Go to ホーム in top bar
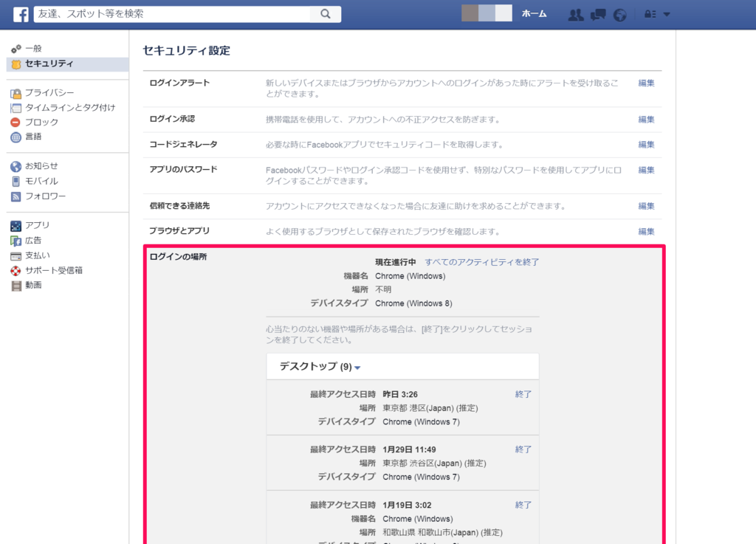The width and height of the screenshot is (756, 544). pos(535,14)
